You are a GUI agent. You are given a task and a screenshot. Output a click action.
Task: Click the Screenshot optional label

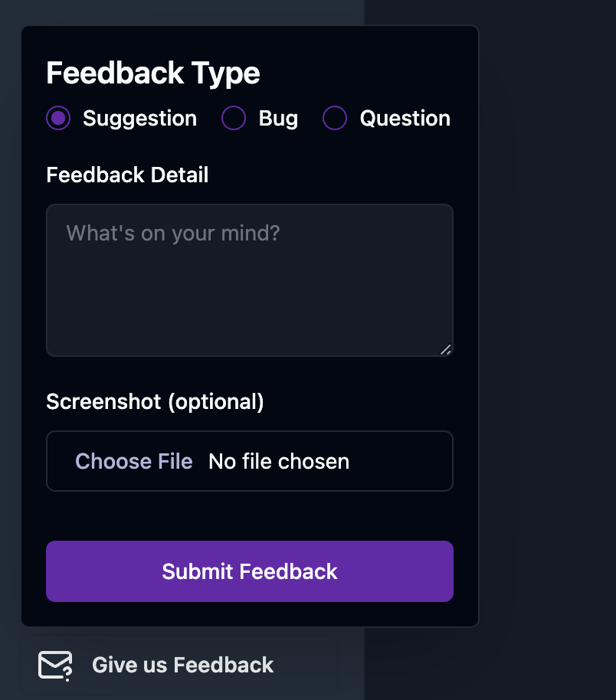(155, 401)
